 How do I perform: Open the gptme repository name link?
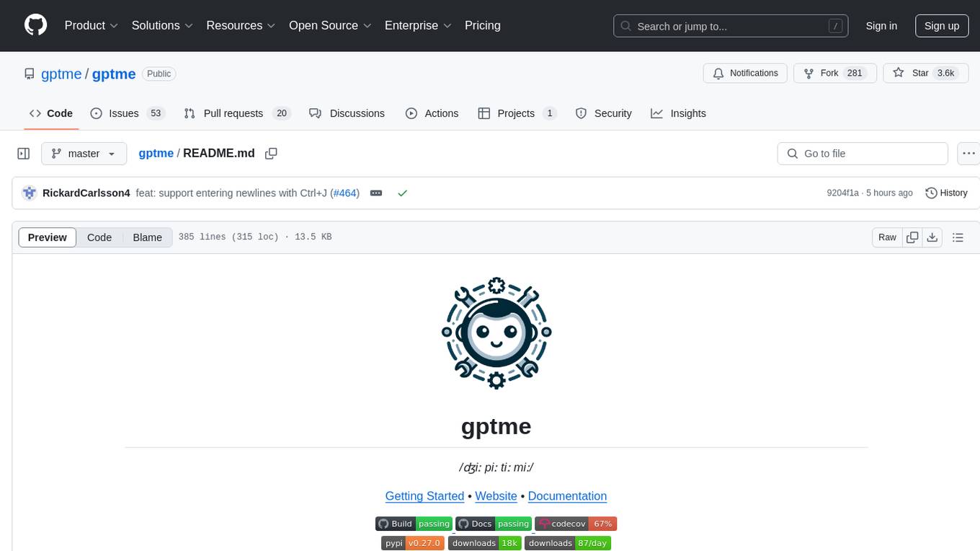[x=114, y=74]
